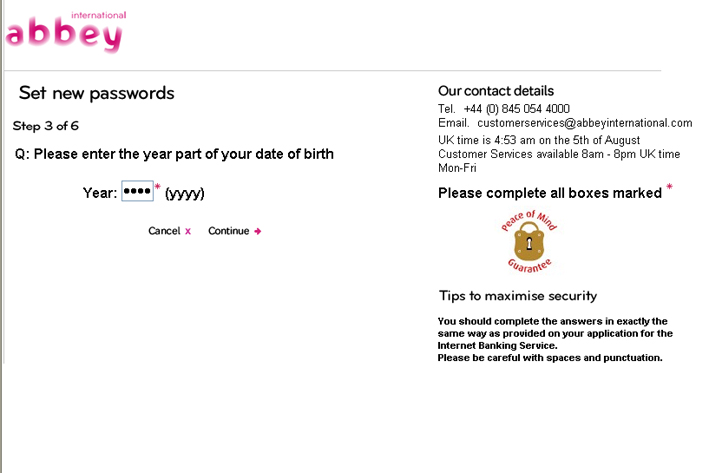Click the 'Our contact details' heading
This screenshot has width=709, height=473.
[x=496, y=91]
